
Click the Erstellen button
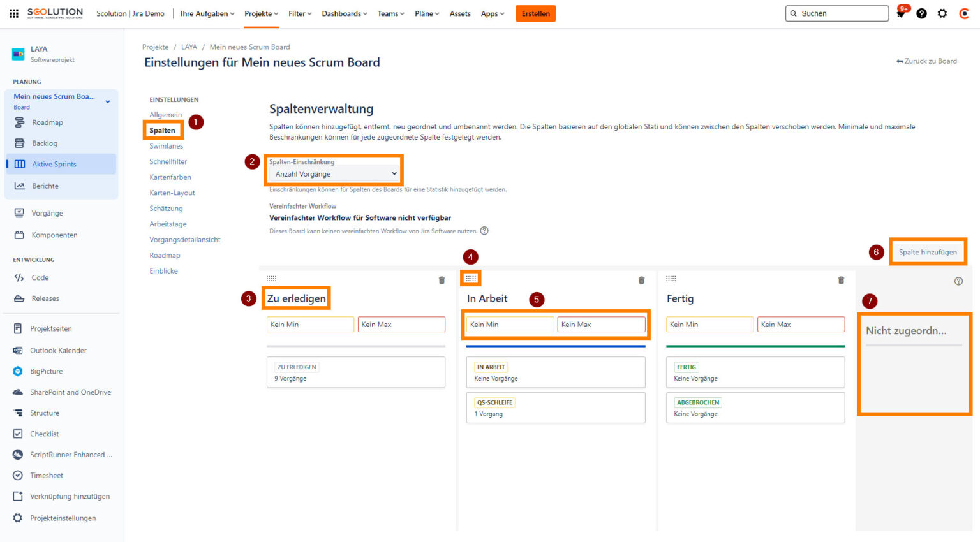pyautogui.click(x=535, y=13)
